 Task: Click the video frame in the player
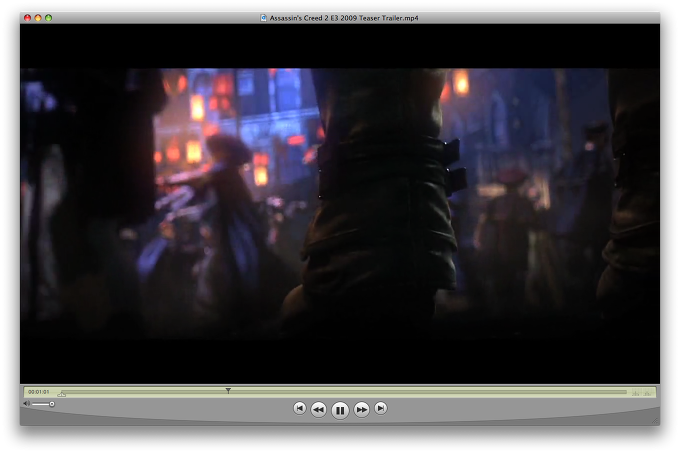click(340, 203)
